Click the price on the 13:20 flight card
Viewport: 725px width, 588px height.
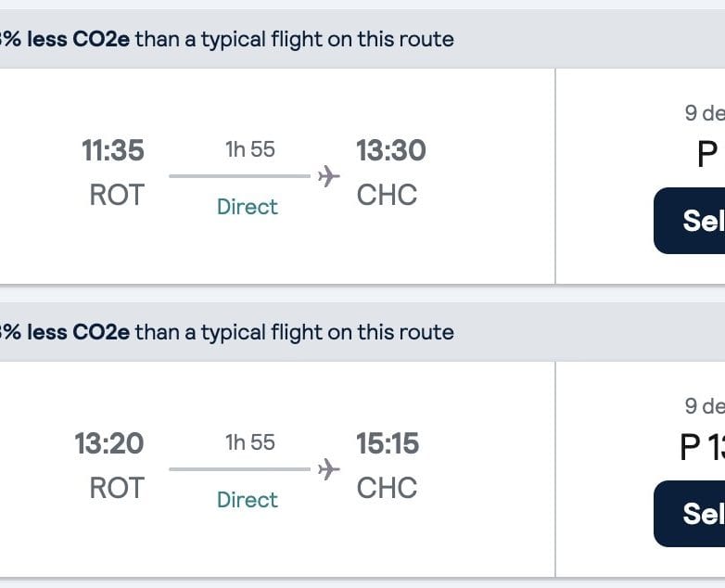tap(703, 447)
